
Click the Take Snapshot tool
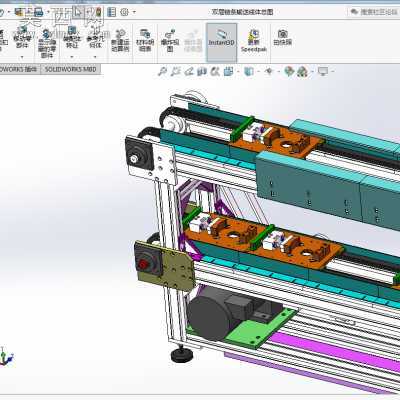[282, 37]
